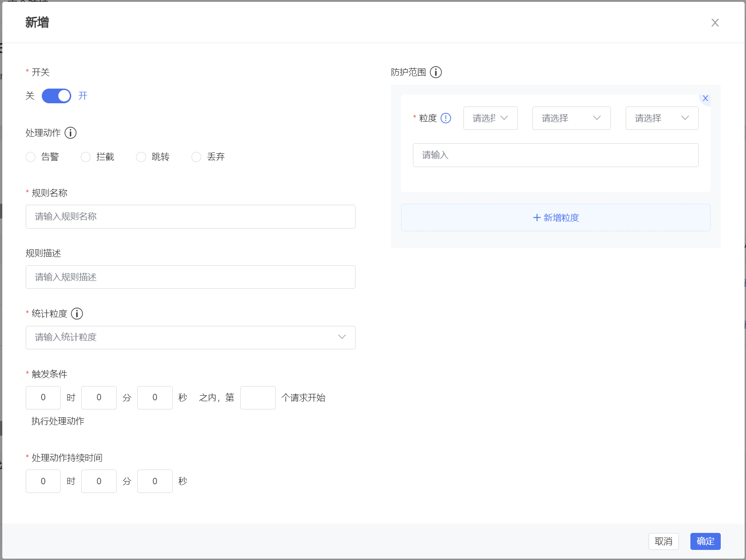Viewport: 746px width, 560px height.
Task: Select the 告警 radio option
Action: click(31, 157)
